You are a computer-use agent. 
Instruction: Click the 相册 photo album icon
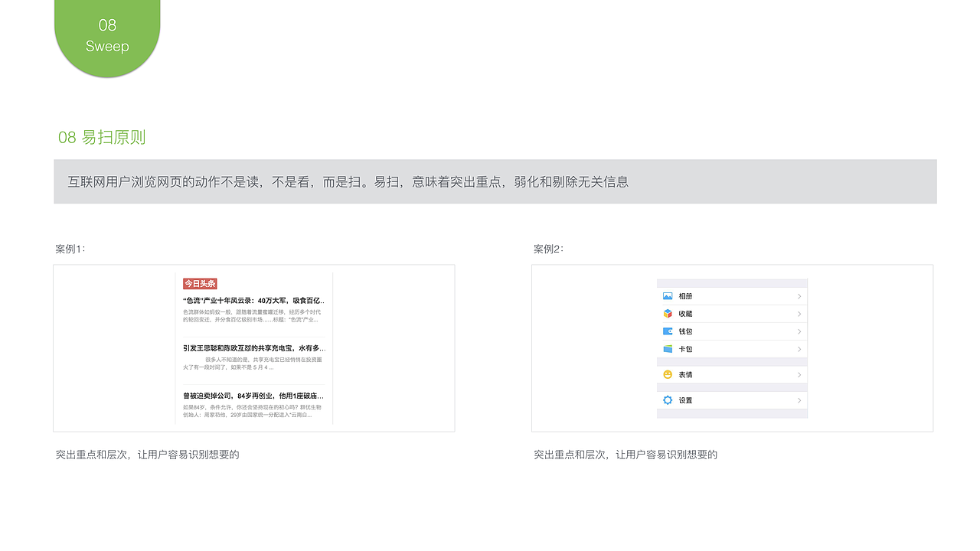[668, 296]
